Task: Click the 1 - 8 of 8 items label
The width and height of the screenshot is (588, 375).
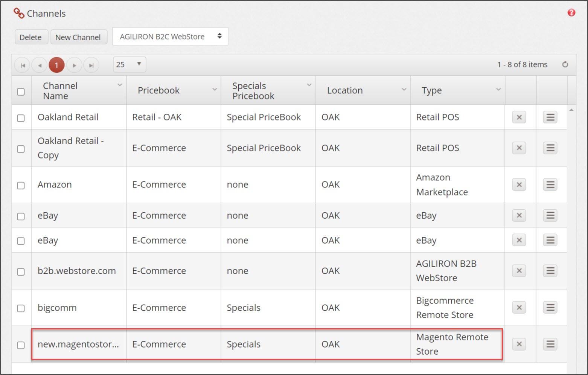Action: tap(522, 64)
